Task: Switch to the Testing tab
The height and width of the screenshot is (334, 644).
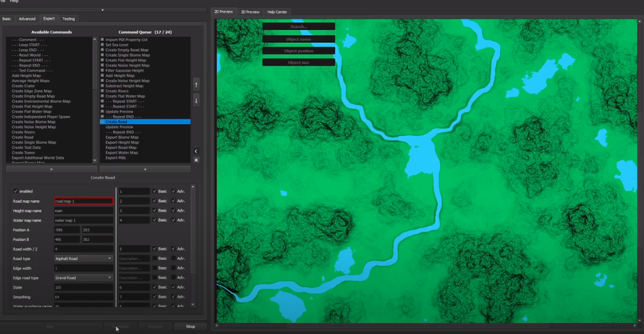Action: pos(69,18)
